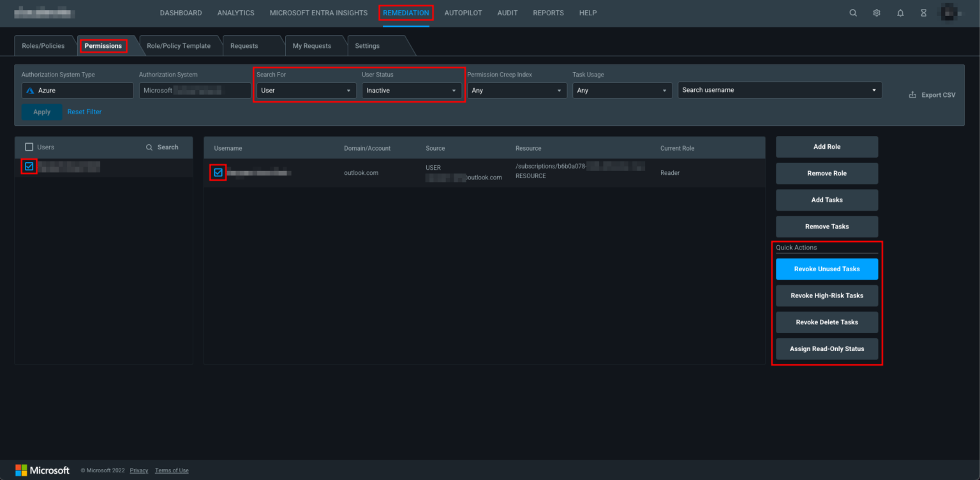Open the AUTOPILOT menu item

(463, 13)
